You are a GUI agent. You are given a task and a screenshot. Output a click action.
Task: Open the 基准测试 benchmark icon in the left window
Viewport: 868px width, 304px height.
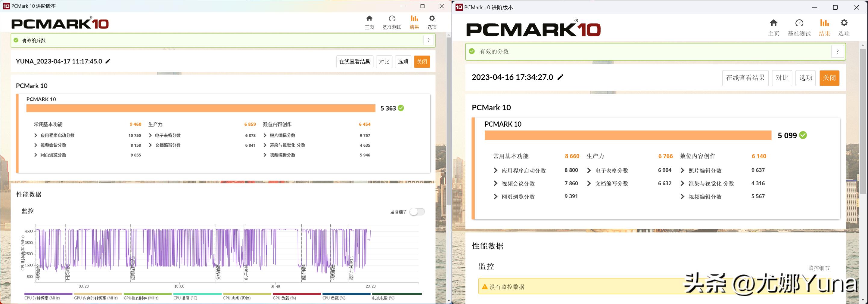pyautogui.click(x=391, y=19)
